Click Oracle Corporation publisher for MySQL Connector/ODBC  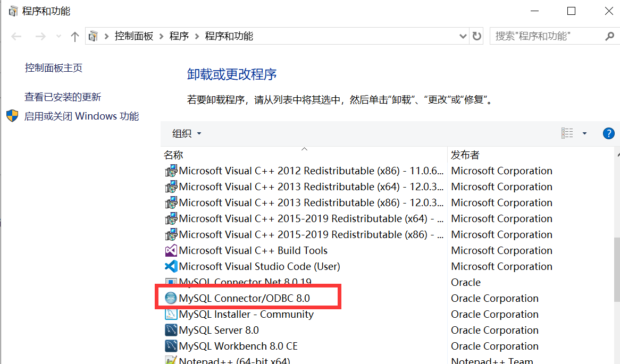pos(495,298)
